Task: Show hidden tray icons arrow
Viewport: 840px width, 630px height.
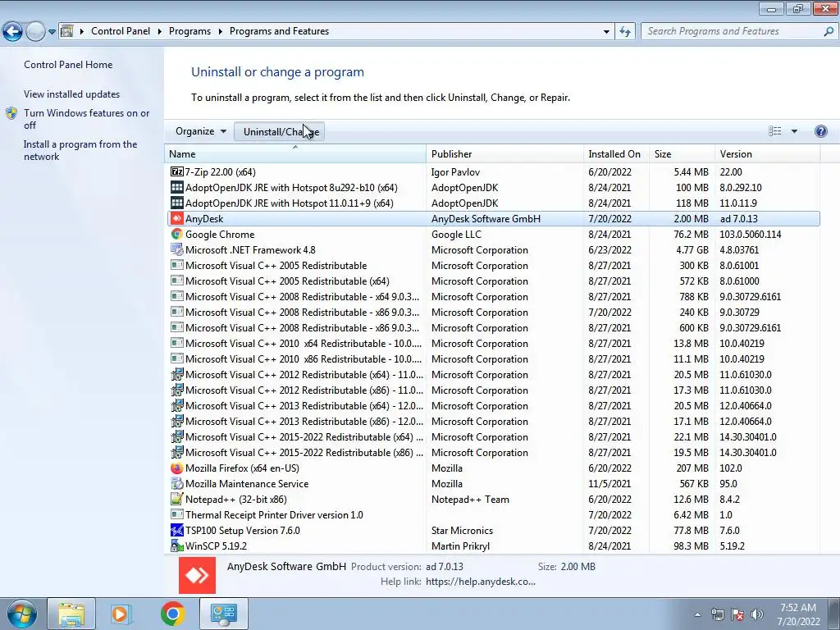Action: click(697, 615)
